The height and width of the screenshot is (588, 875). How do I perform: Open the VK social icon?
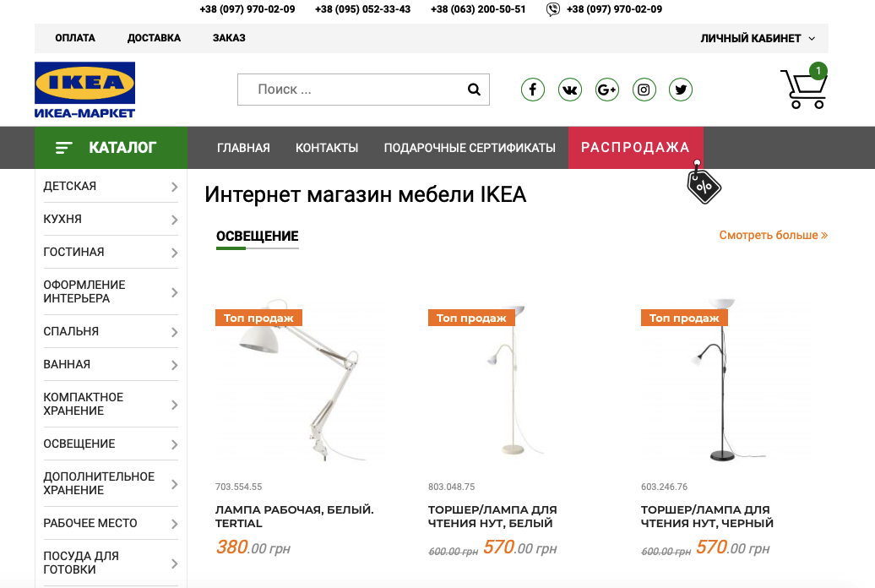[x=570, y=90]
